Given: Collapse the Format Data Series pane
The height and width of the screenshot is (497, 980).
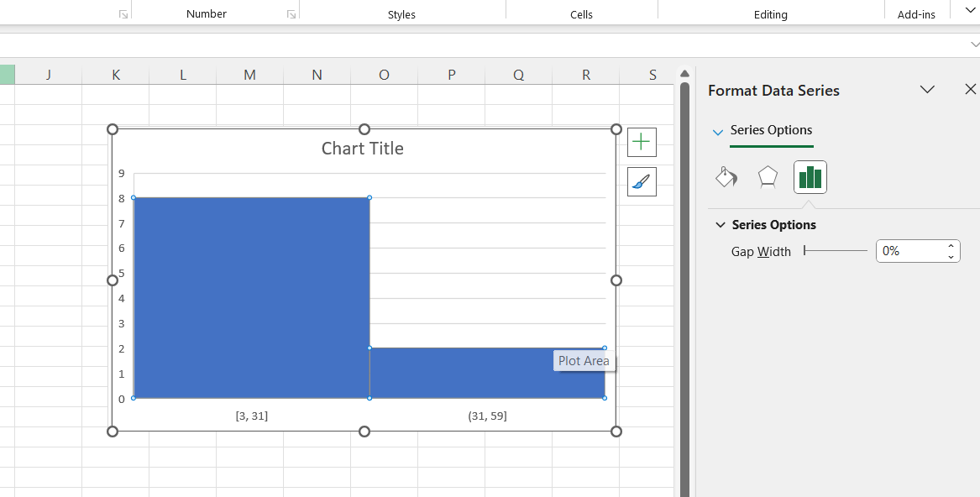Looking at the screenshot, I should (927, 89).
